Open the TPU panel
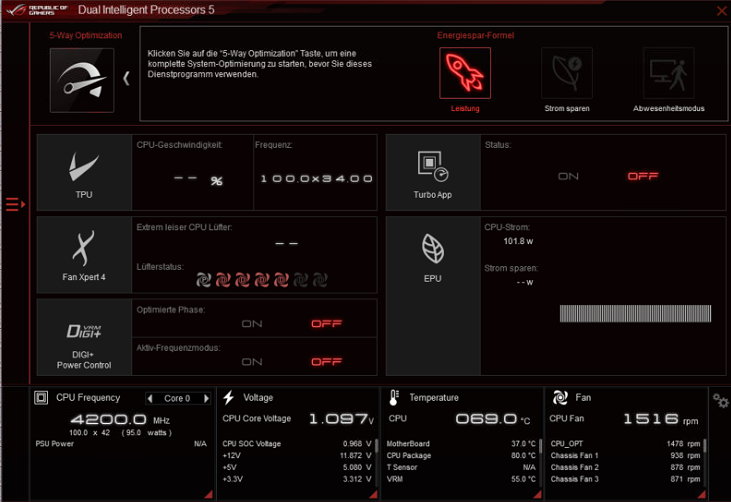 tap(84, 172)
